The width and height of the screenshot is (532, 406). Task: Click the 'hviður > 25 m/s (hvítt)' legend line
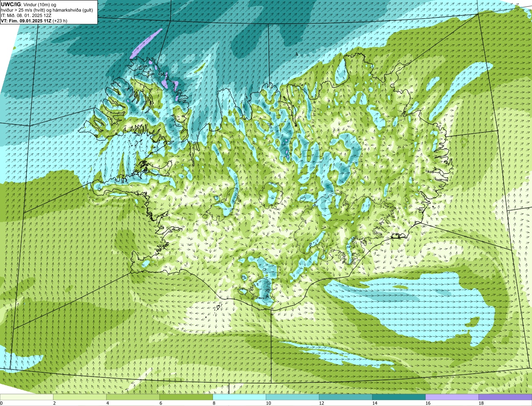pos(47,10)
